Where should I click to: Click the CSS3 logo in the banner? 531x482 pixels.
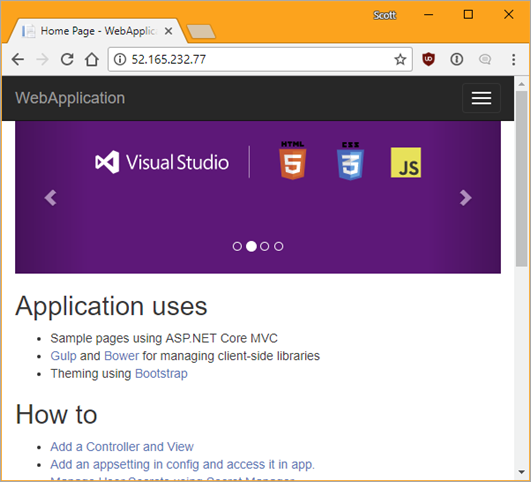(351, 161)
